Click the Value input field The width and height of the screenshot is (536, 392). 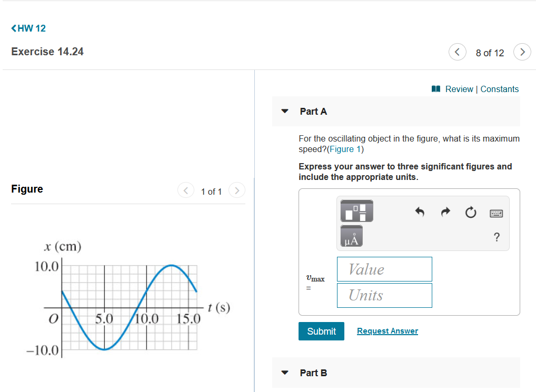coord(384,269)
